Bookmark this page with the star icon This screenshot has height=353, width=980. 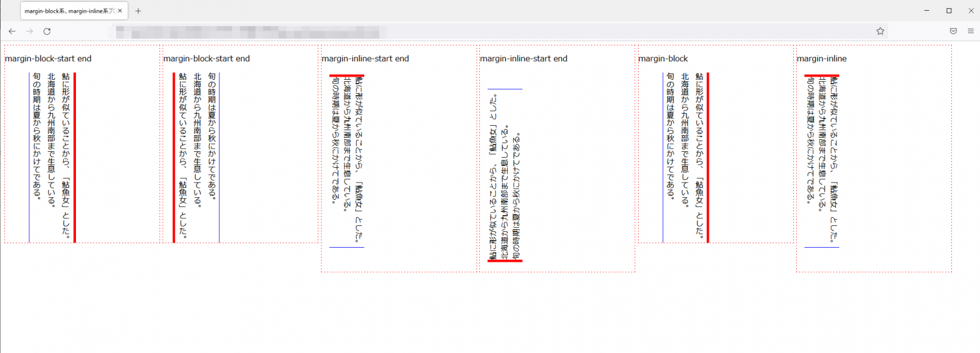point(880,31)
